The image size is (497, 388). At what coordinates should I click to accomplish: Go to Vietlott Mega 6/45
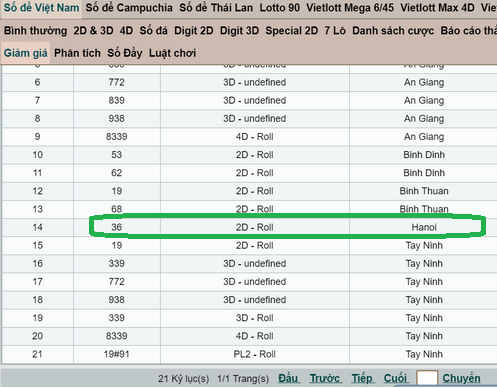click(x=350, y=7)
